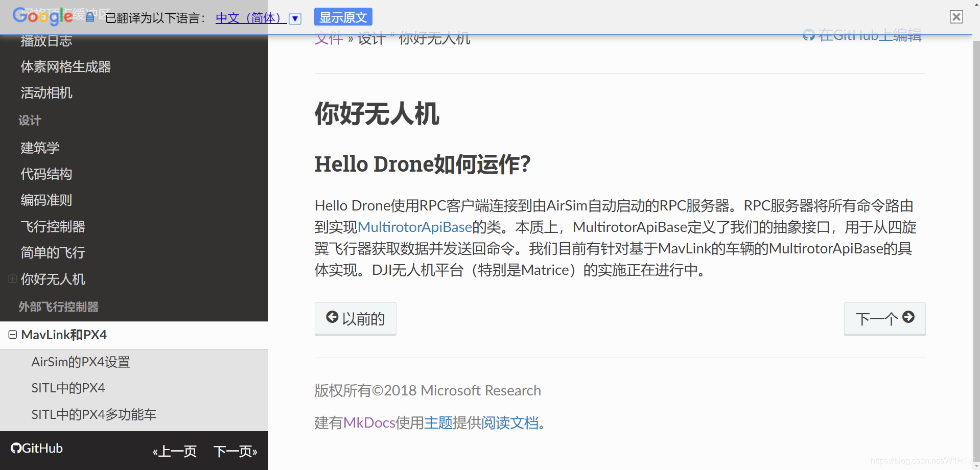Click the 文件 breadcrumb link

[x=329, y=38]
